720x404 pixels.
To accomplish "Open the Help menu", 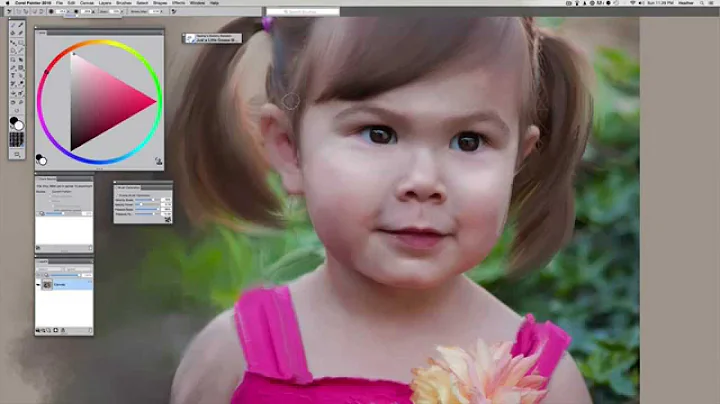I will (x=214, y=3).
